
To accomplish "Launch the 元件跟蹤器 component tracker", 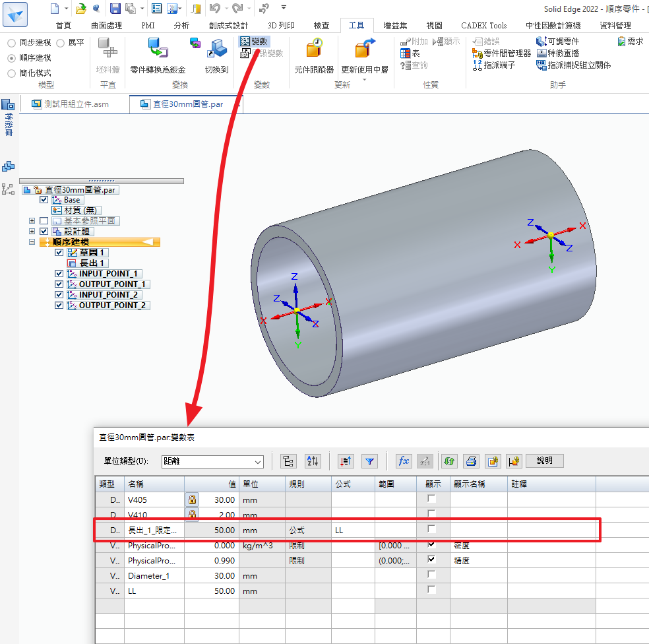I will coord(314,55).
